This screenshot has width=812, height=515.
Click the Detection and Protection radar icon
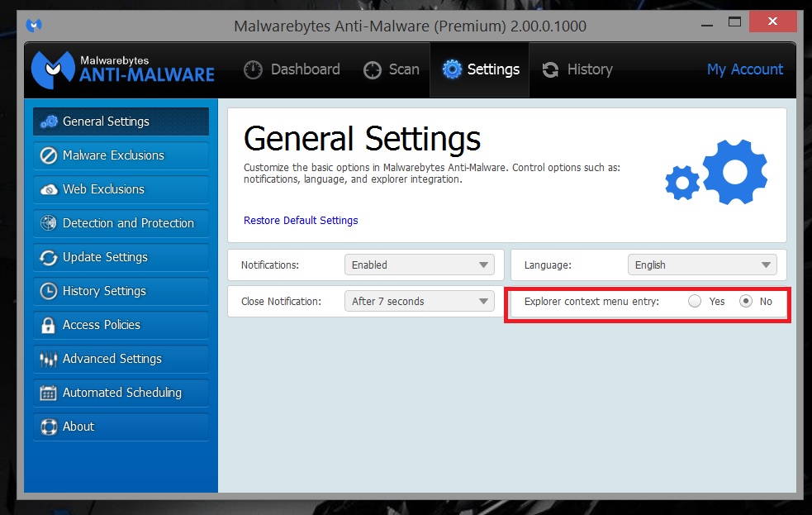point(49,223)
